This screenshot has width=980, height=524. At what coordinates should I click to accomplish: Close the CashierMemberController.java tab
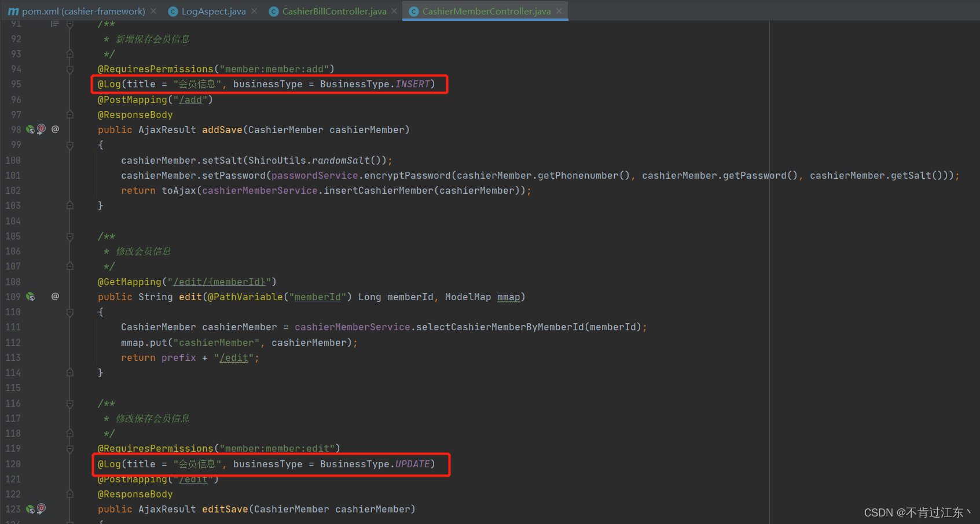point(559,11)
